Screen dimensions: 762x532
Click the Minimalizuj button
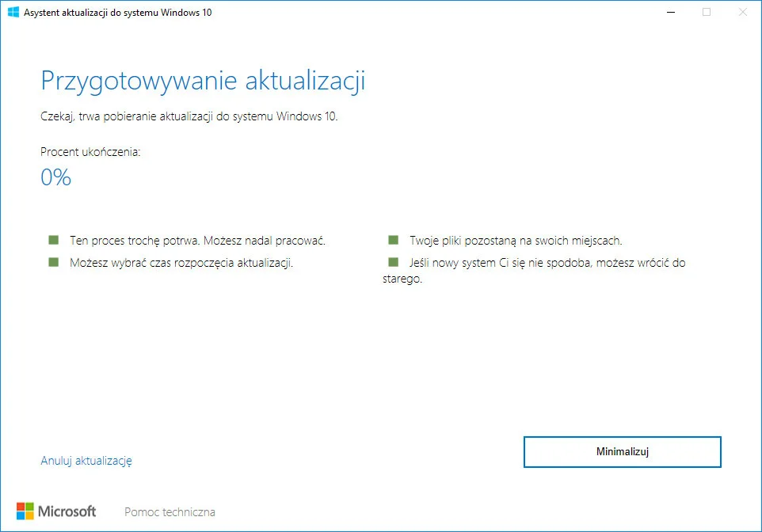tap(622, 451)
